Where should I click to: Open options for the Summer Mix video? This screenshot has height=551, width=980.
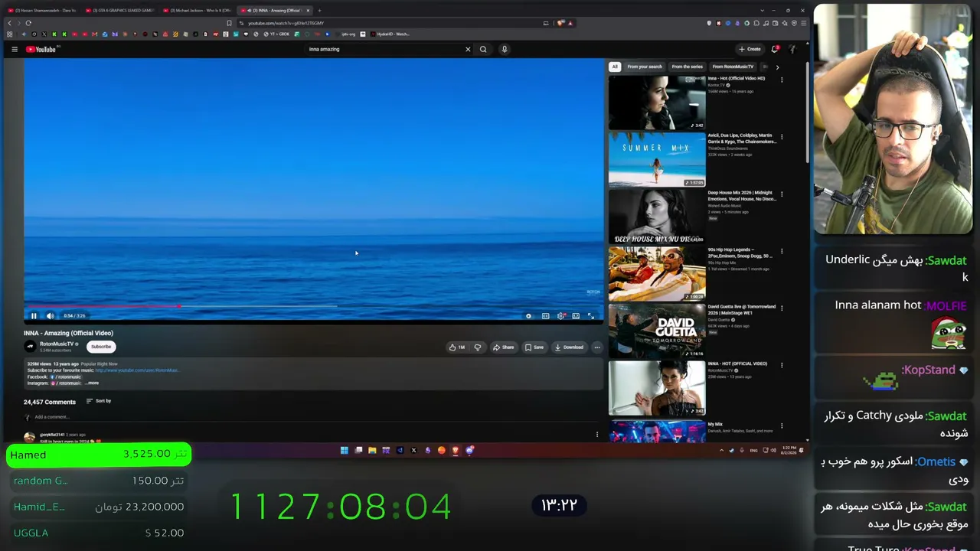782,137
